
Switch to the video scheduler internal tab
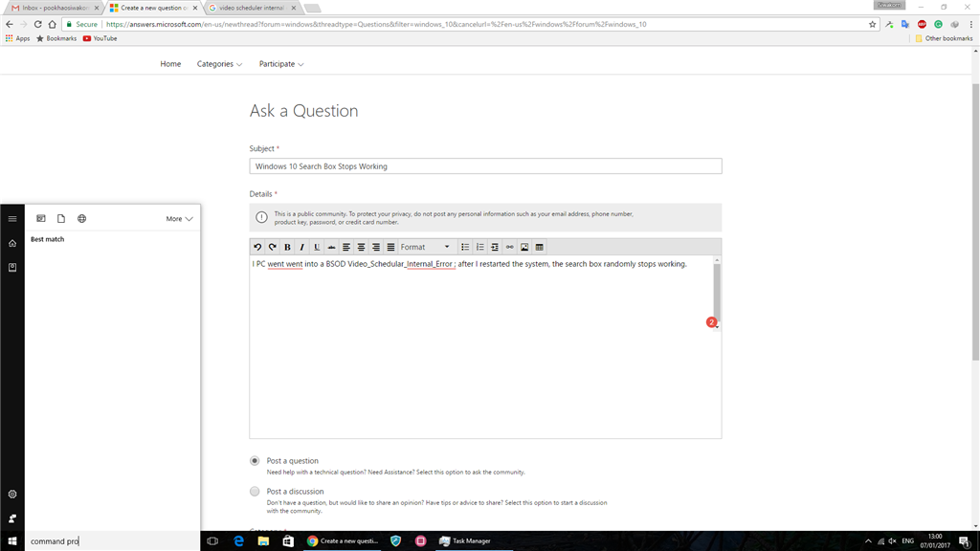(252, 8)
